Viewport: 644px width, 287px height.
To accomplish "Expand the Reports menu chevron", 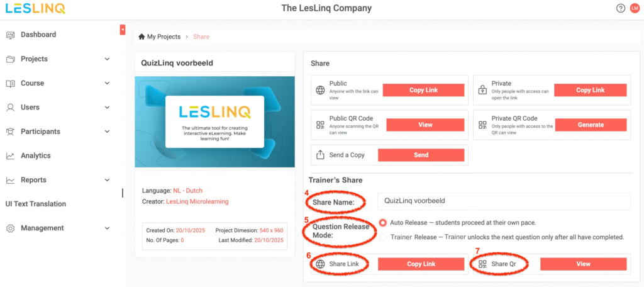I will (107, 180).
